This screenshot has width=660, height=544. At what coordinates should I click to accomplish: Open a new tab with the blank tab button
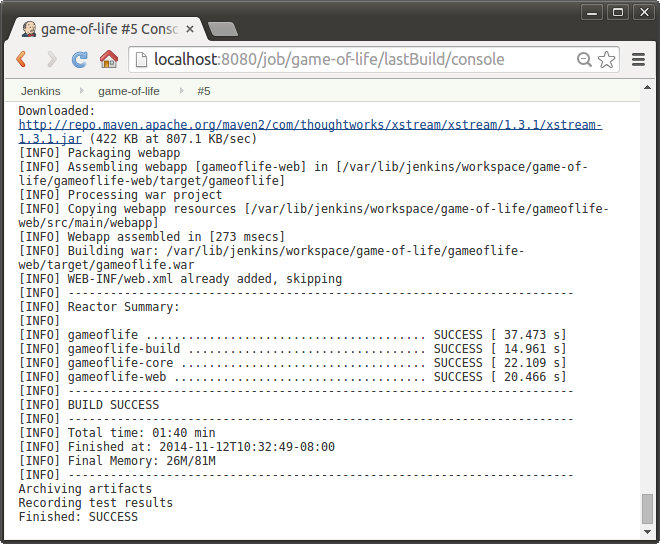[223, 29]
